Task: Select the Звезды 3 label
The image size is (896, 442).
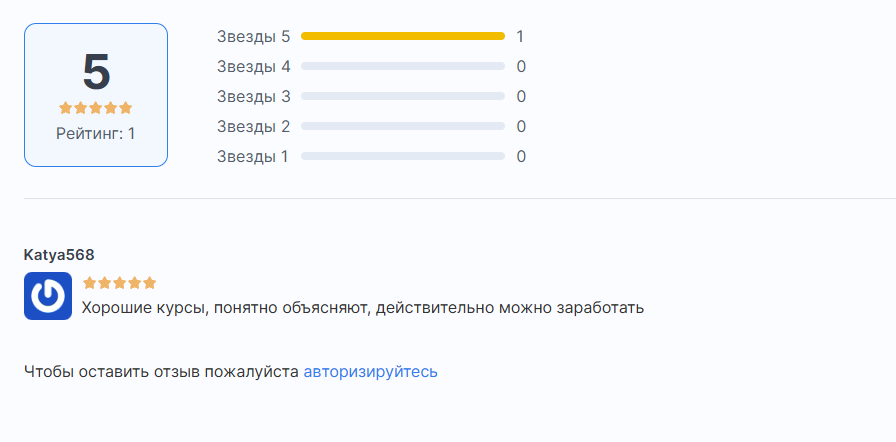Action: click(x=254, y=97)
